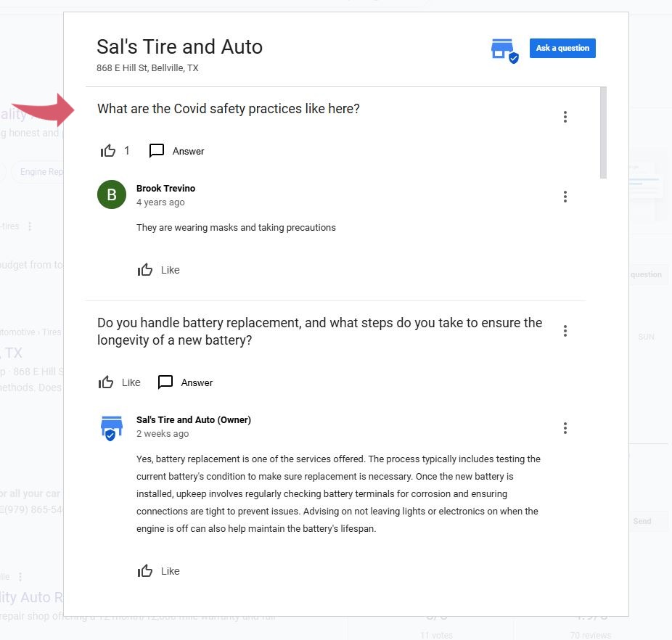Click the Q&A dialog vertical scrollbar
672x640 pixels.
pos(604,133)
